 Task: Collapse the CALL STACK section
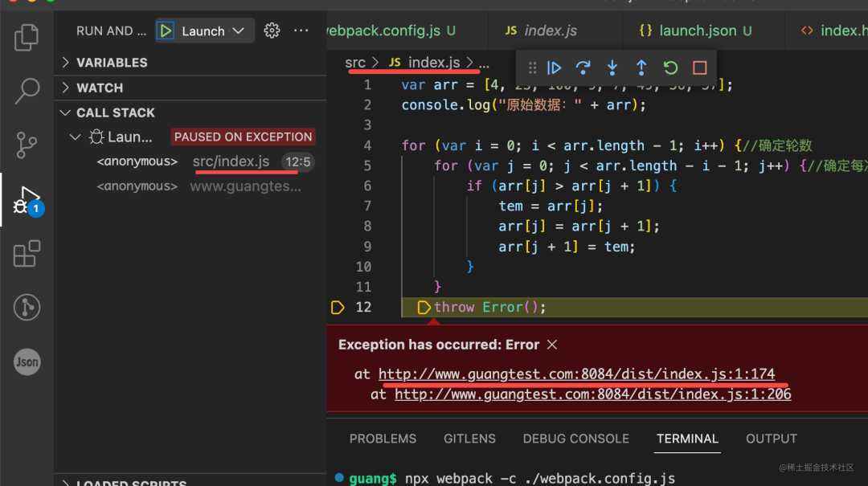(190, 113)
